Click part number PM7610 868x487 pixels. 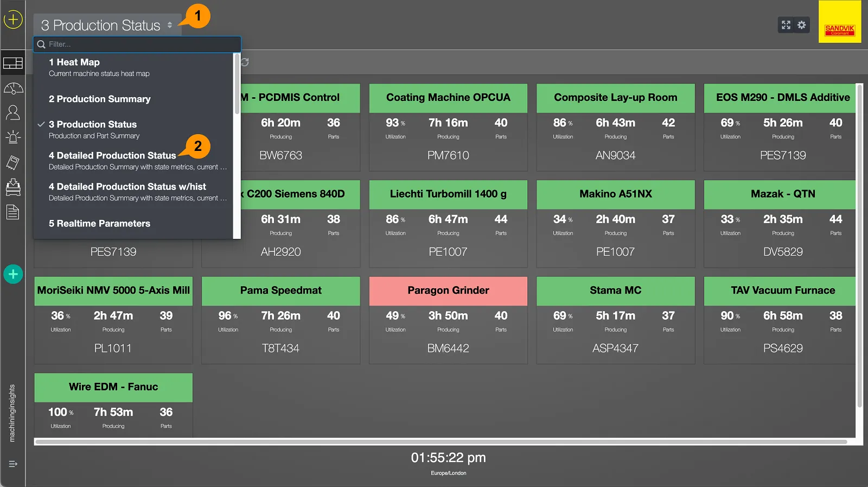(448, 155)
